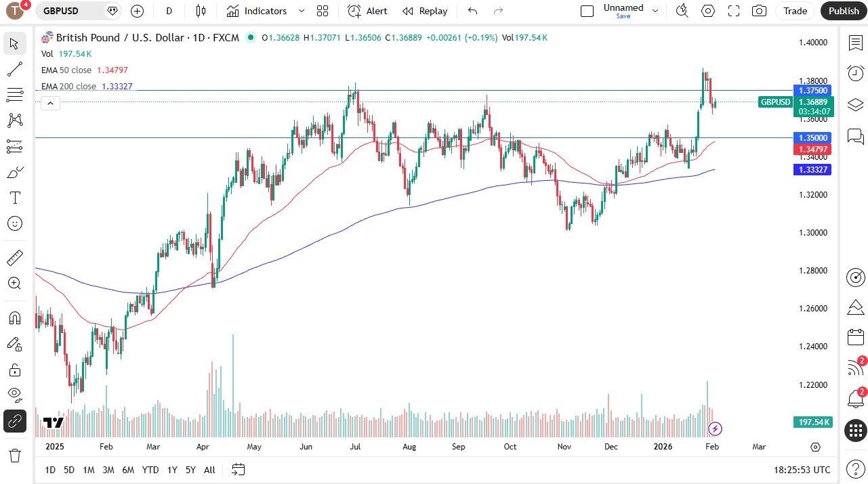868x484 pixels.
Task: Open the Fibonacci retracement tools
Action: pyautogui.click(x=15, y=94)
